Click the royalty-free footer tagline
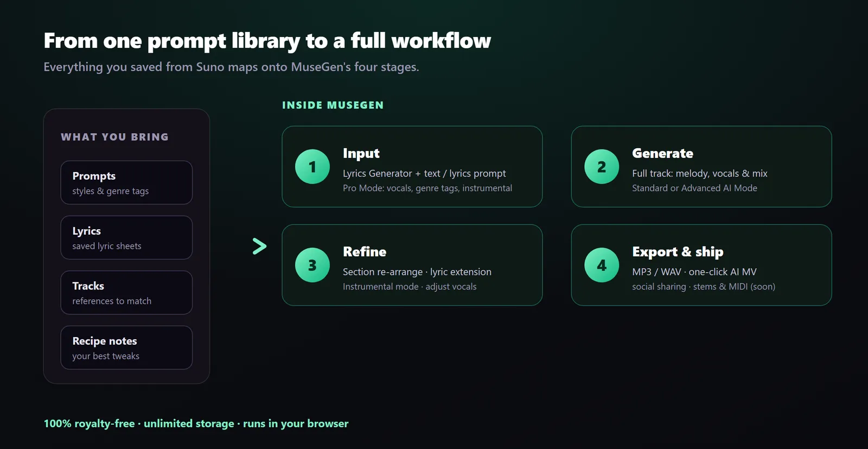Viewport: 868px width, 449px height. click(196, 423)
